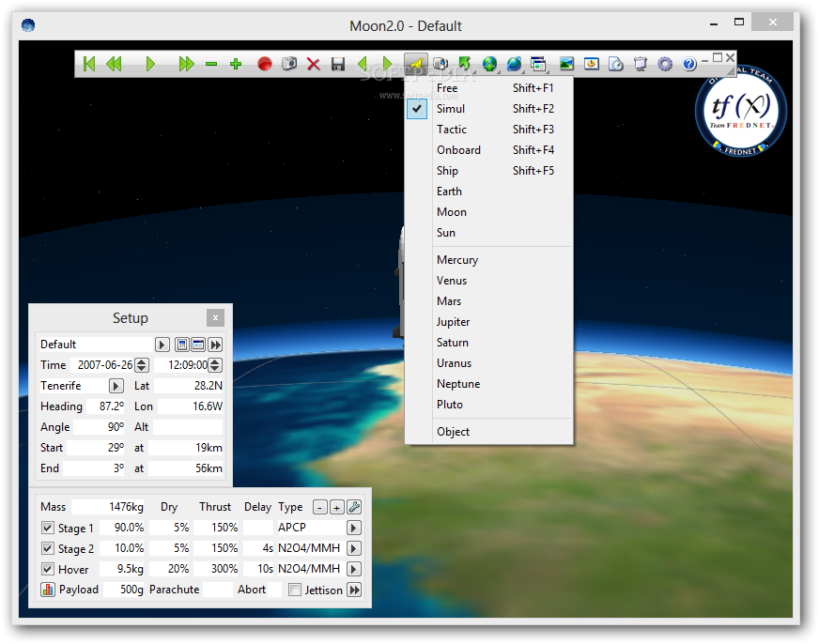819x644 pixels.
Task: Click the date 2007-06-26 spinner arrows
Action: 142,365
